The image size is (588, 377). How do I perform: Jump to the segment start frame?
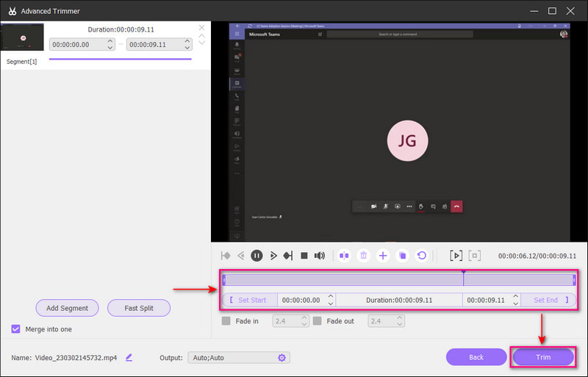(x=226, y=256)
